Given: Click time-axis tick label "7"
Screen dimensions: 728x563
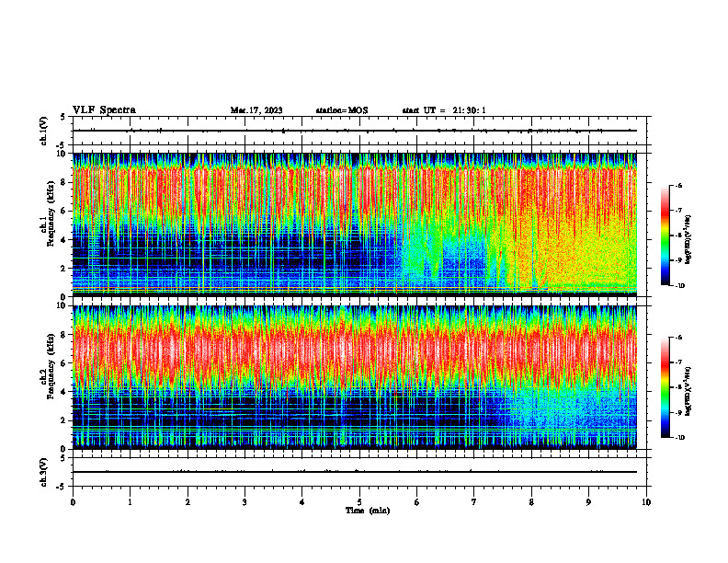Looking at the screenshot, I should pos(474,502).
